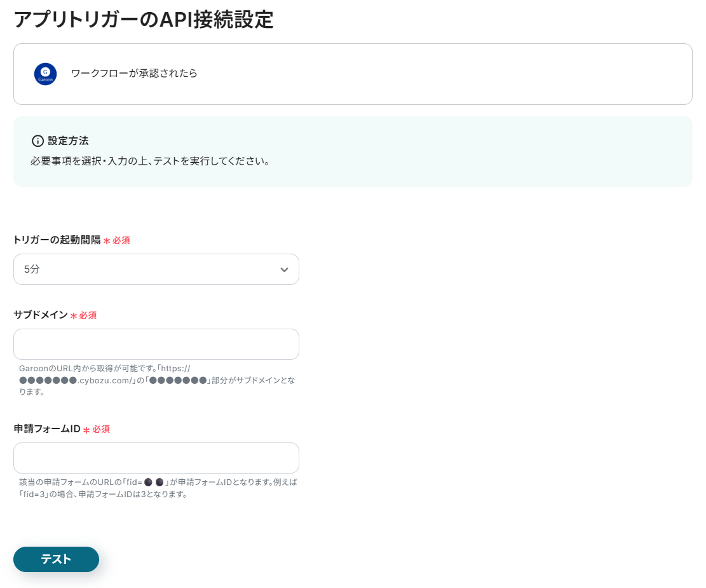Screen dimensions: 706x588
Task: Click inside the サブドメイン input field
Action: tap(156, 344)
